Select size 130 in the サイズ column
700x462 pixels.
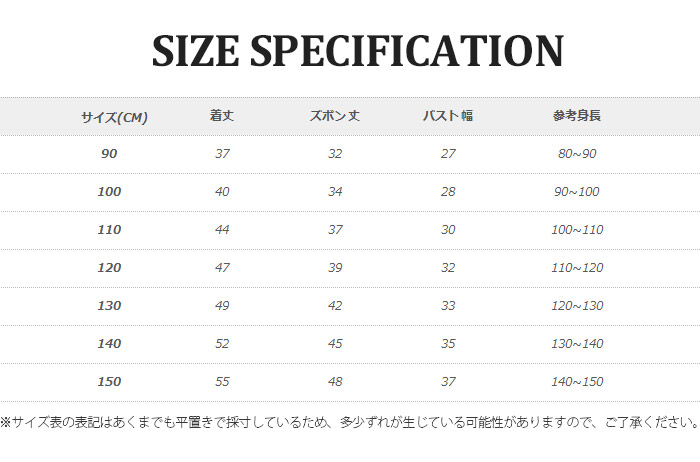109,306
